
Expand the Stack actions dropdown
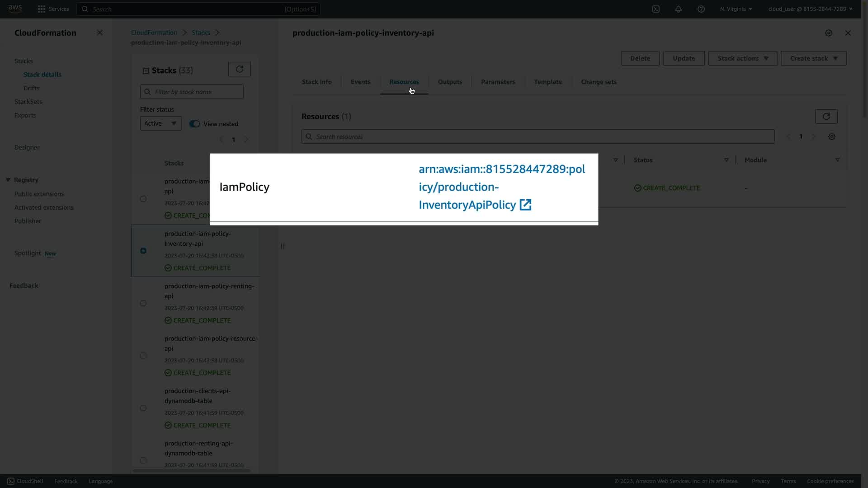[742, 58]
